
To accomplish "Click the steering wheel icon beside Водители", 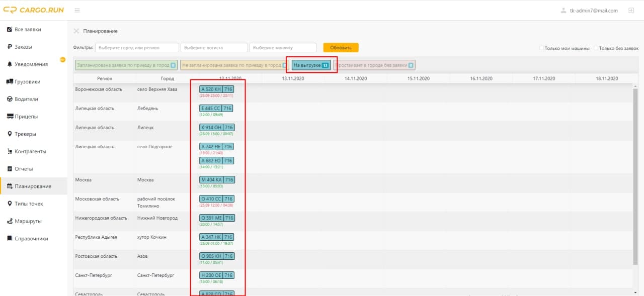I will 10,99.
